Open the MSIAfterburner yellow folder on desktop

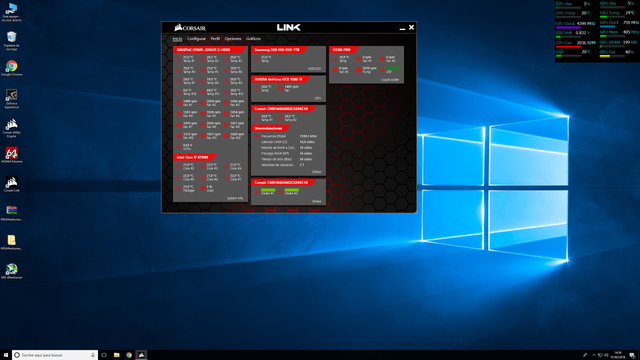[11, 242]
